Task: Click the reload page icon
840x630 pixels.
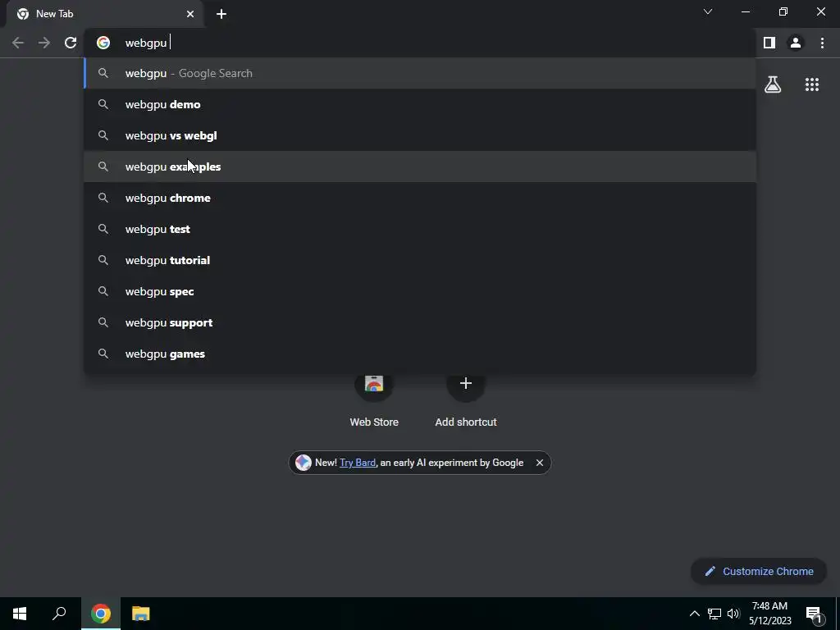Action: point(71,43)
